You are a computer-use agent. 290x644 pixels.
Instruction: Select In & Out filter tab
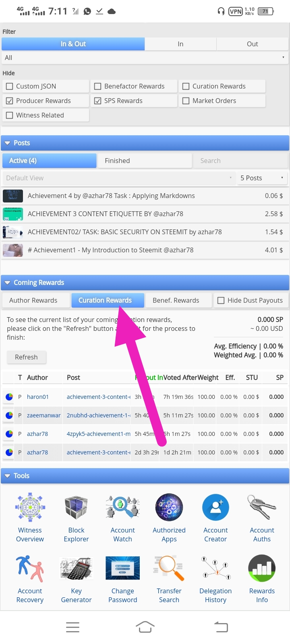73,44
